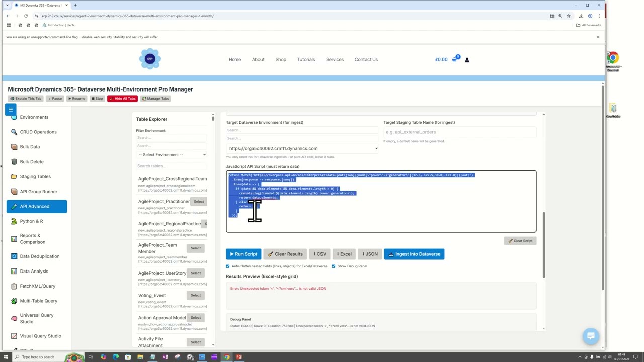Image resolution: width=644 pixels, height=362 pixels.
Task: Click the Search tables input field
Action: pyautogui.click(x=171, y=166)
